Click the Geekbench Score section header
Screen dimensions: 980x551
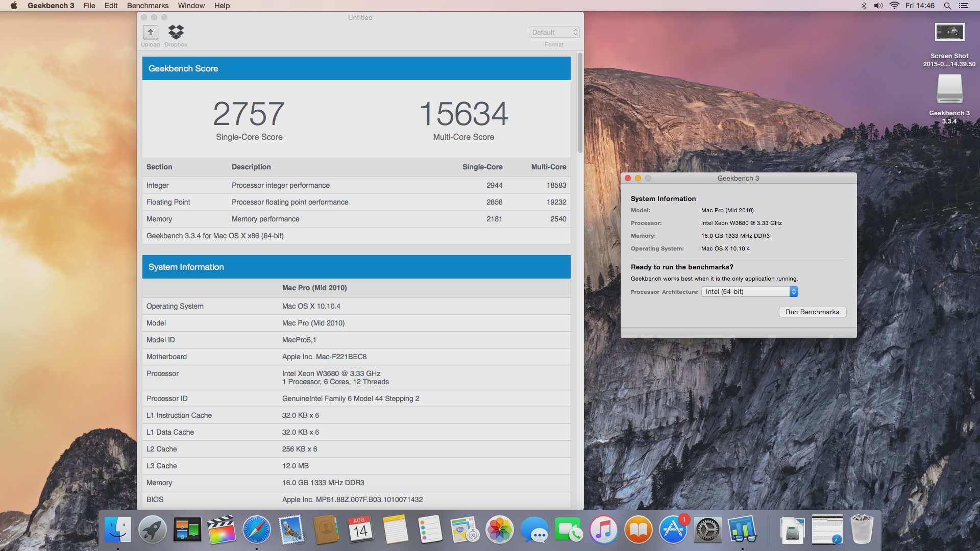[x=356, y=68]
